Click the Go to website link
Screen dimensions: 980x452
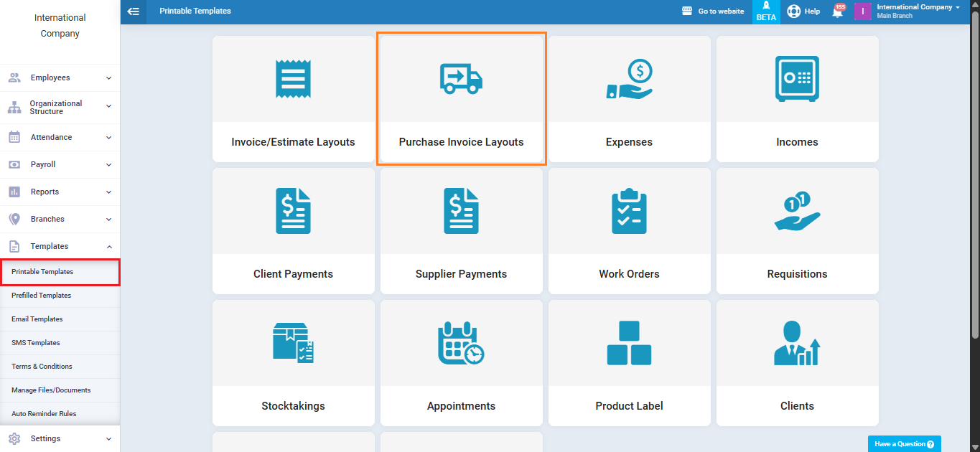(x=713, y=11)
